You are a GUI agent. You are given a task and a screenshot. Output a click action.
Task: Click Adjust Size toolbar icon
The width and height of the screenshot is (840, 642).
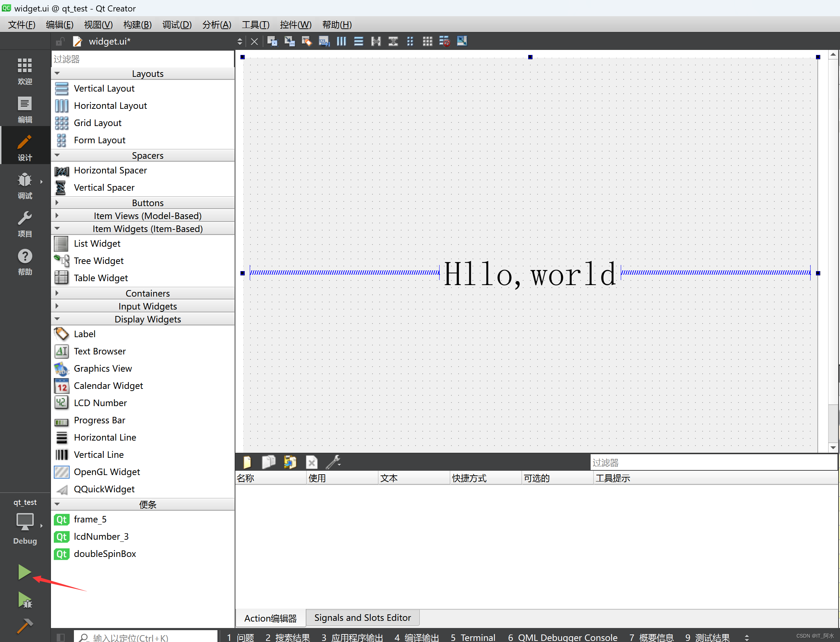coord(462,41)
